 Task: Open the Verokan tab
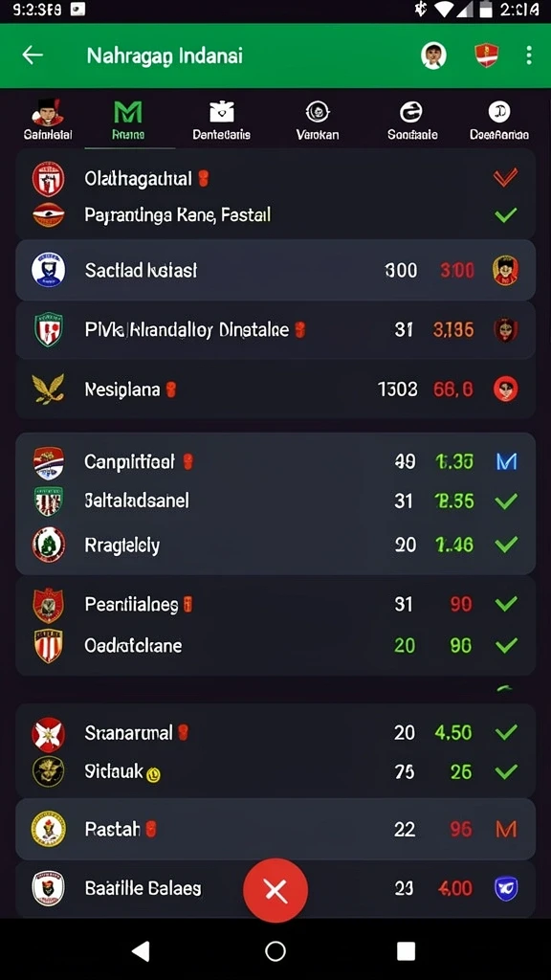click(318, 120)
